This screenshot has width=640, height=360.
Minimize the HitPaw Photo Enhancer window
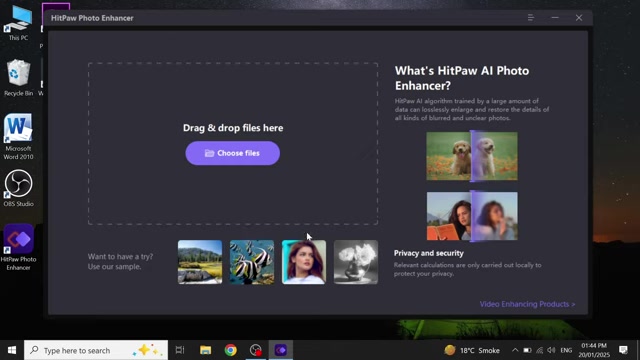point(555,18)
